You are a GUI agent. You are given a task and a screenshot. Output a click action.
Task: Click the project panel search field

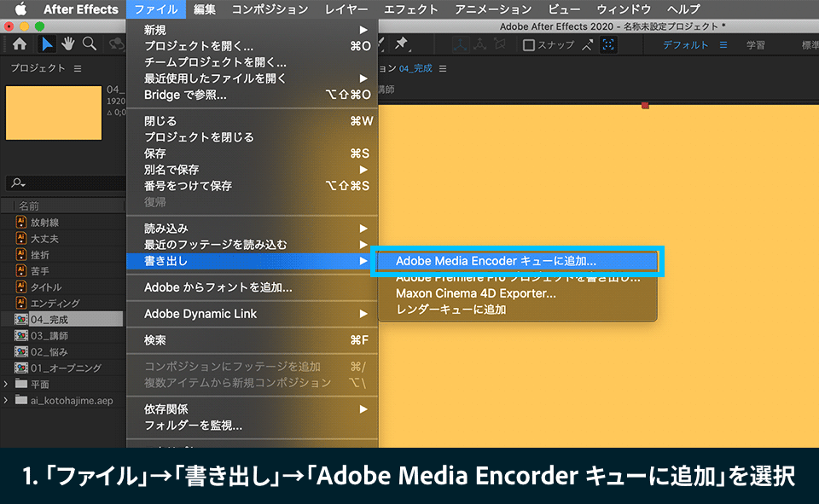coord(66,182)
